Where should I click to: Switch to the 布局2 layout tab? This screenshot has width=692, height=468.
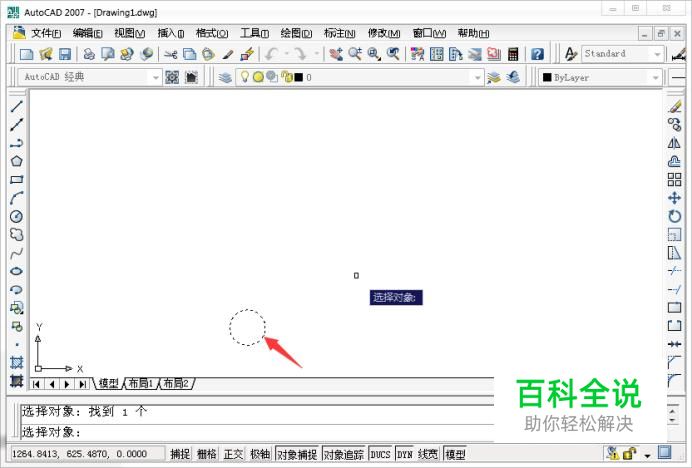tap(176, 383)
